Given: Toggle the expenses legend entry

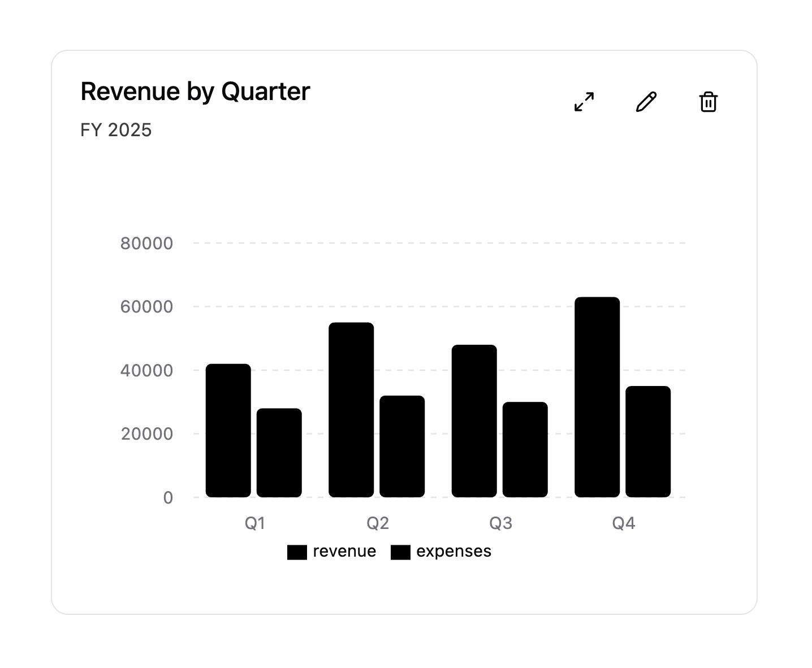Looking at the screenshot, I should [x=440, y=551].
